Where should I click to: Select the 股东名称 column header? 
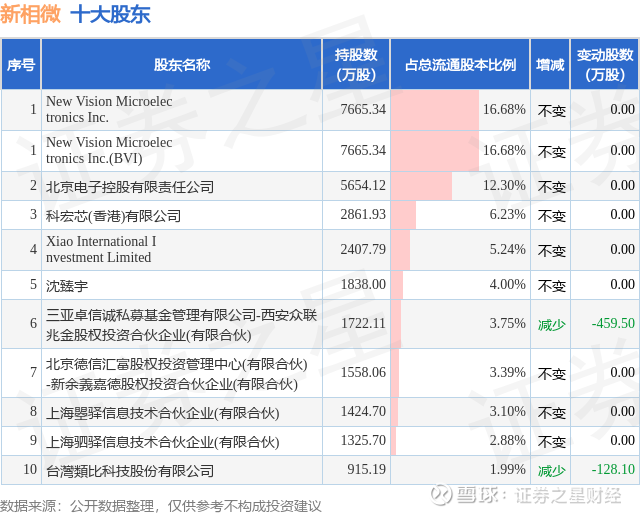coord(182,64)
